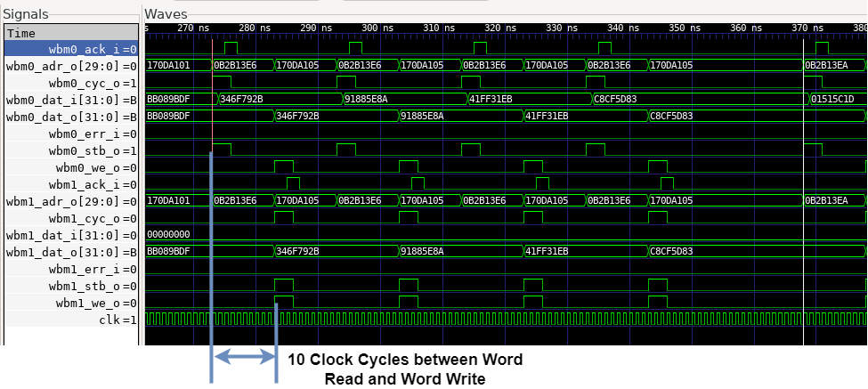This screenshot has width=868, height=389.
Task: Select the wbm0_adr_o[29:0] signal
Action: [71, 67]
